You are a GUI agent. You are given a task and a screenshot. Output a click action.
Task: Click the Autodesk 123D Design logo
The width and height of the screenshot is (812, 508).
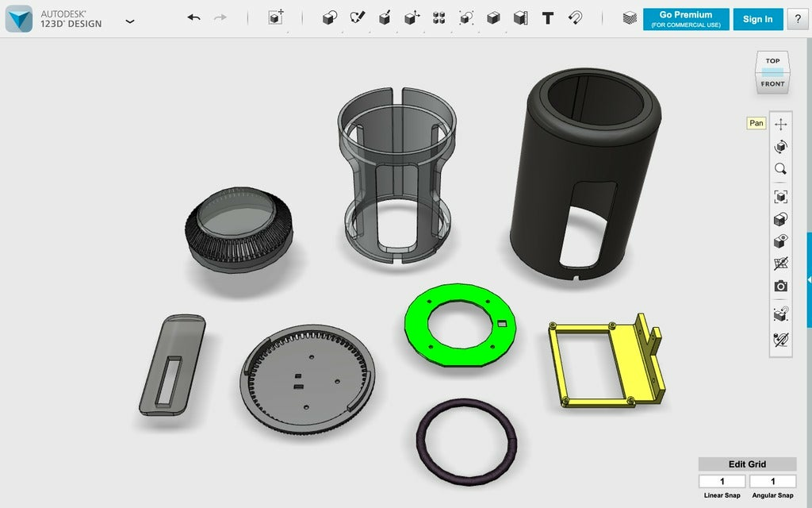[x=19, y=19]
